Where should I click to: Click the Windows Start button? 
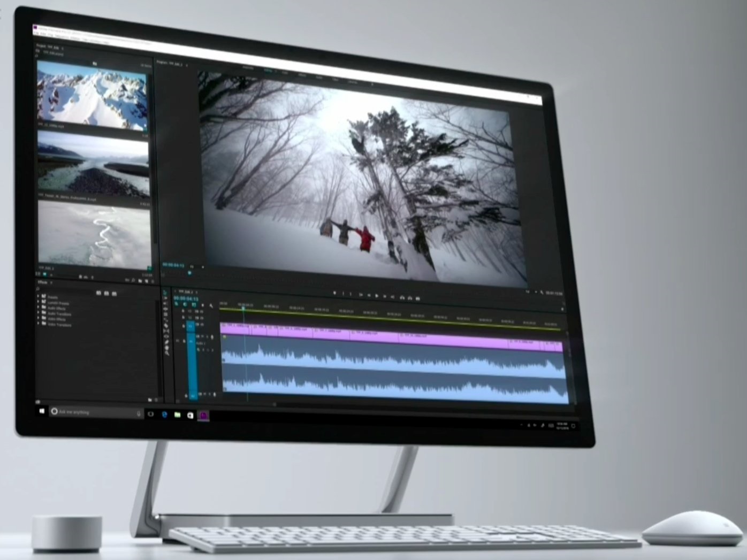coord(42,411)
